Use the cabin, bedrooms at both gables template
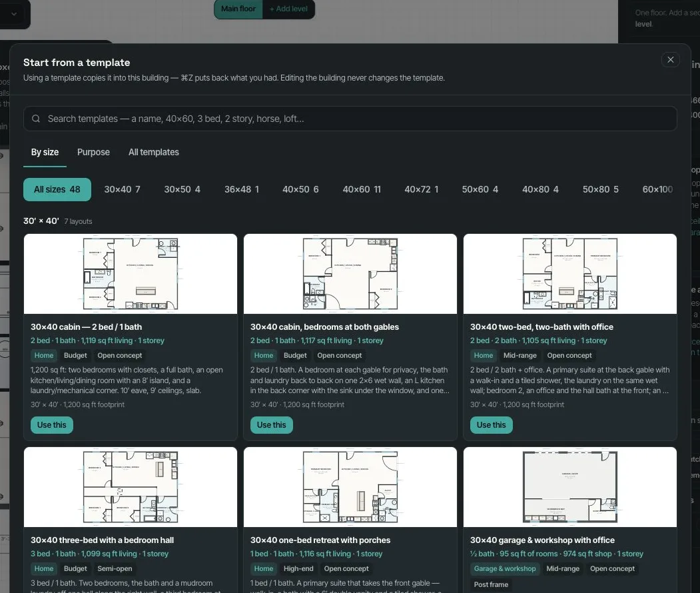 (272, 424)
